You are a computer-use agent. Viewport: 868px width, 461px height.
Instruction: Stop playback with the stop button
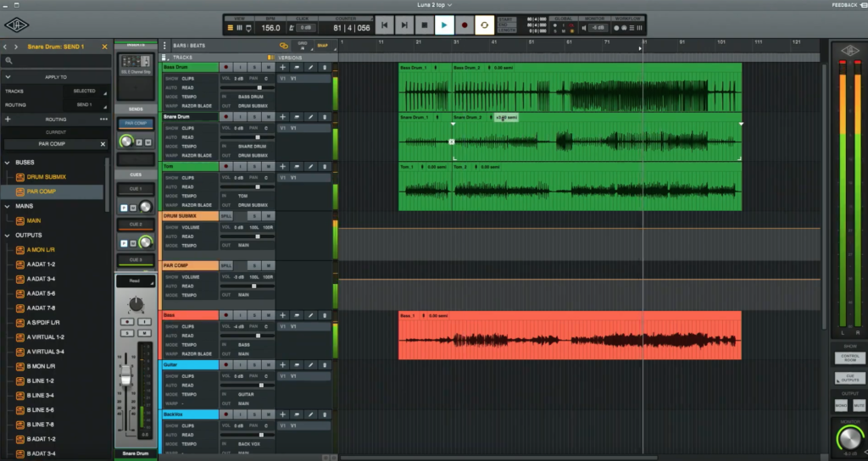tap(424, 25)
